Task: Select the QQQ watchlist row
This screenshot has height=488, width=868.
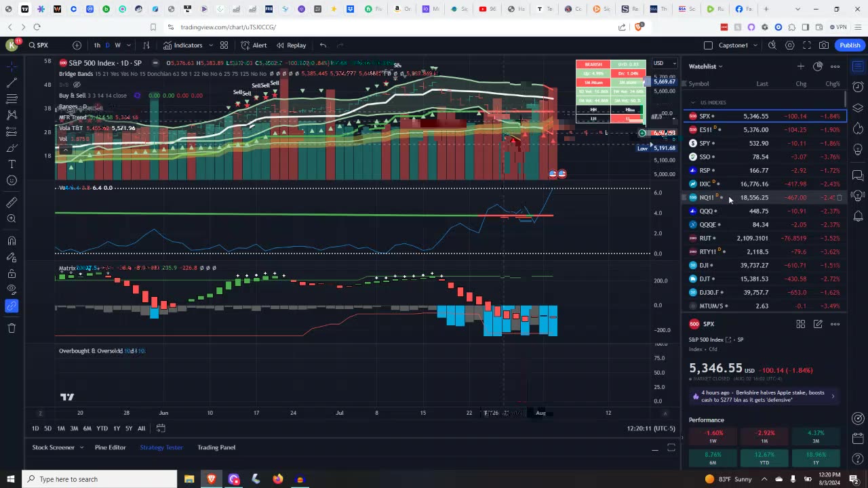Action: click(765, 211)
